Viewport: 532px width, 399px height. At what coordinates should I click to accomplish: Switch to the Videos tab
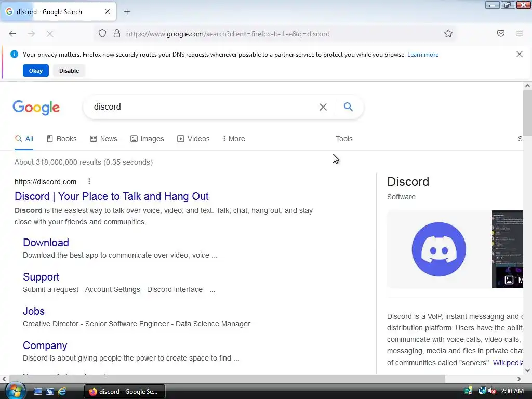click(x=193, y=139)
